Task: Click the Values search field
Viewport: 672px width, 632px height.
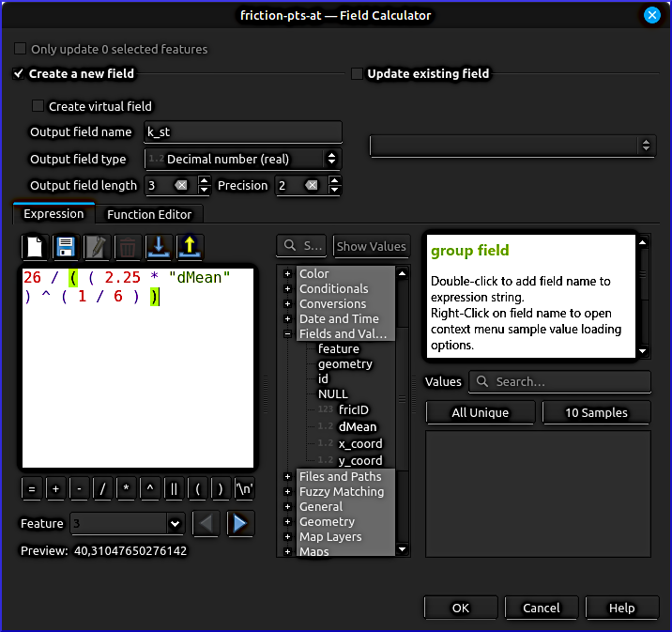Action: (559, 381)
